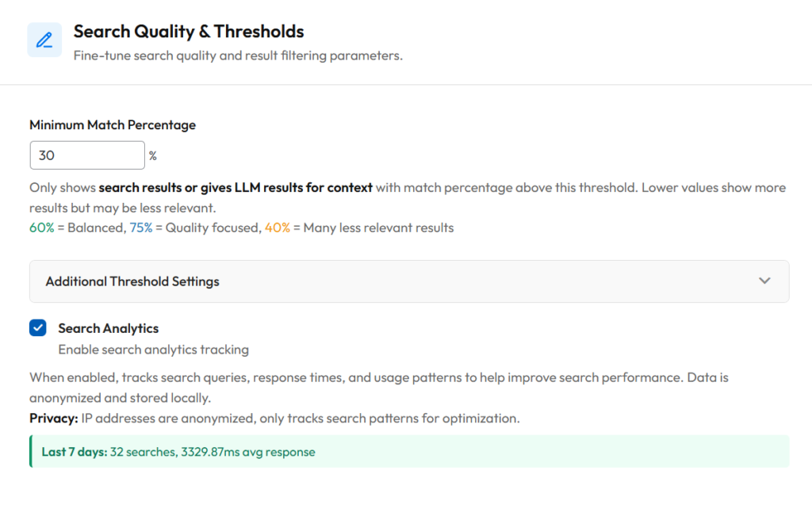812x520 pixels.
Task: Click the 'Fine-tune search quality' subtitle text
Action: tap(238, 56)
